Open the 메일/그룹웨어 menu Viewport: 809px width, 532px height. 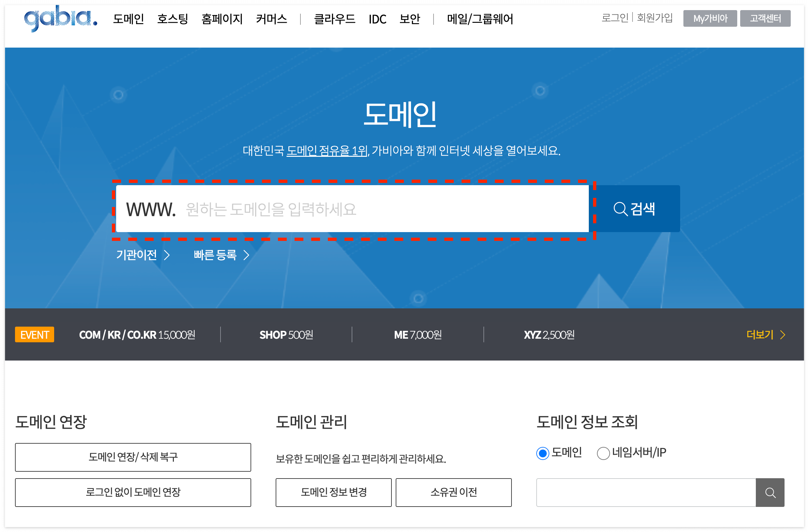tap(480, 19)
